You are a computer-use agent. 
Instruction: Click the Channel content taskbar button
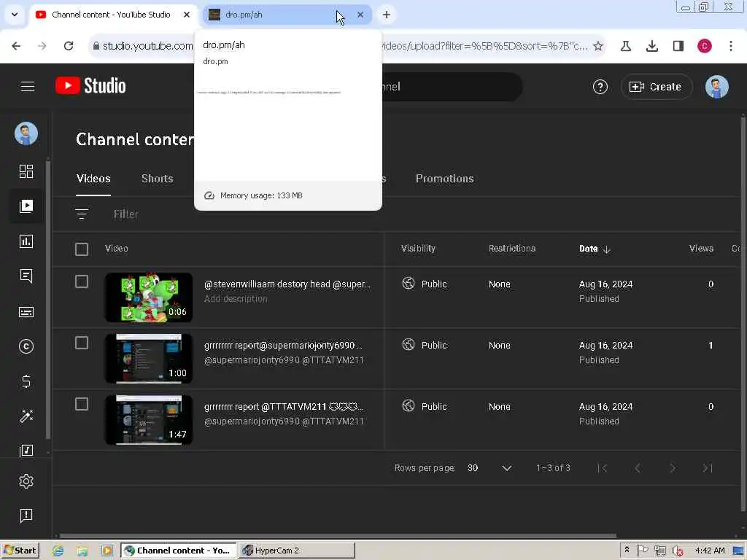click(178, 551)
